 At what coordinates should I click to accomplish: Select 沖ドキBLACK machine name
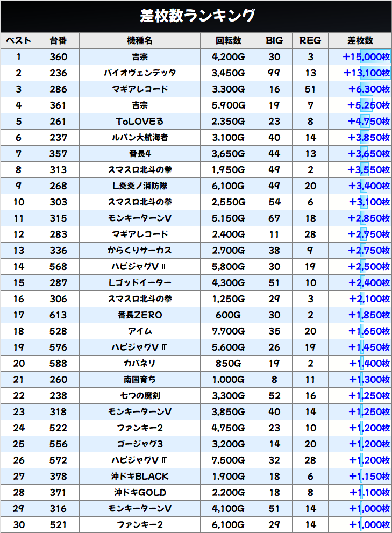(x=140, y=477)
